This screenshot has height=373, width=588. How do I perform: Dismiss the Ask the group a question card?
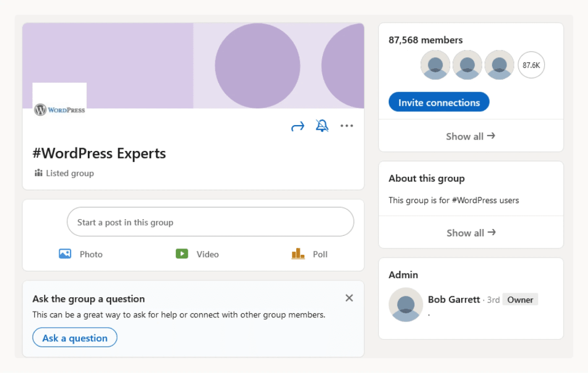pyautogui.click(x=349, y=298)
